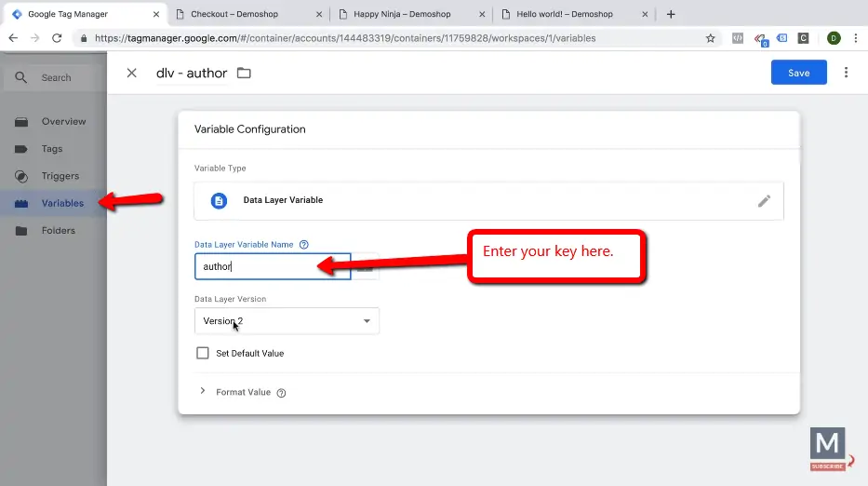Viewport: 868px width, 486px height.
Task: Click the browser back arrow
Action: [13, 38]
